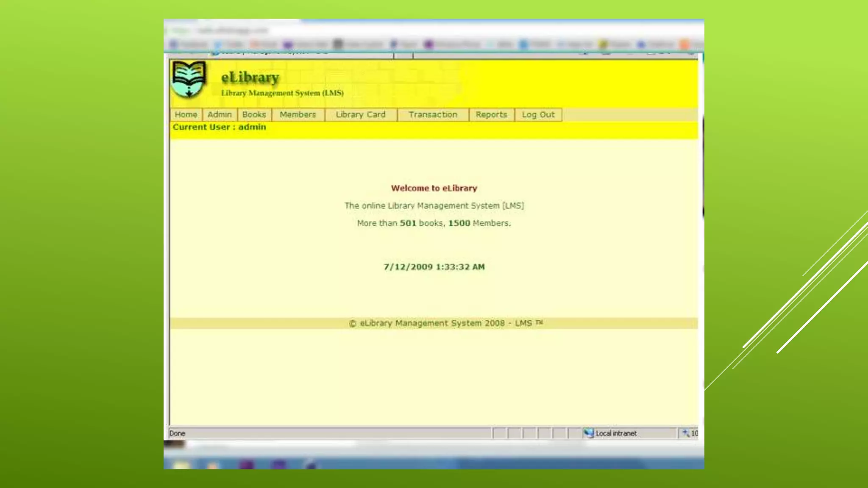Click Log Out to sign out
The height and width of the screenshot is (488, 868).
tap(538, 115)
